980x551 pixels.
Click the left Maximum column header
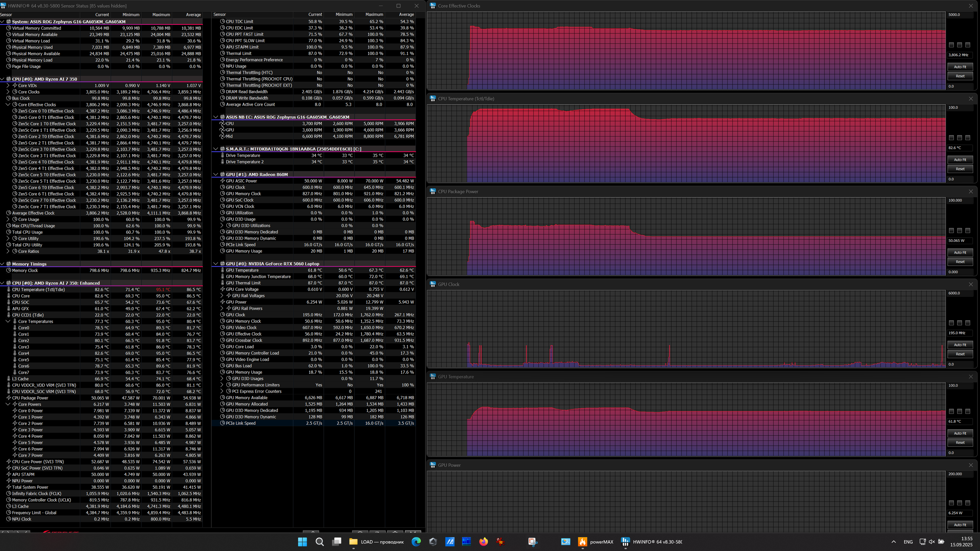pos(161,14)
